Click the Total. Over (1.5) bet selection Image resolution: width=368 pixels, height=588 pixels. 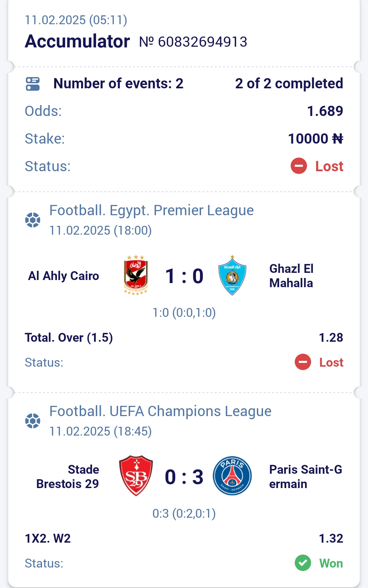coord(69,338)
